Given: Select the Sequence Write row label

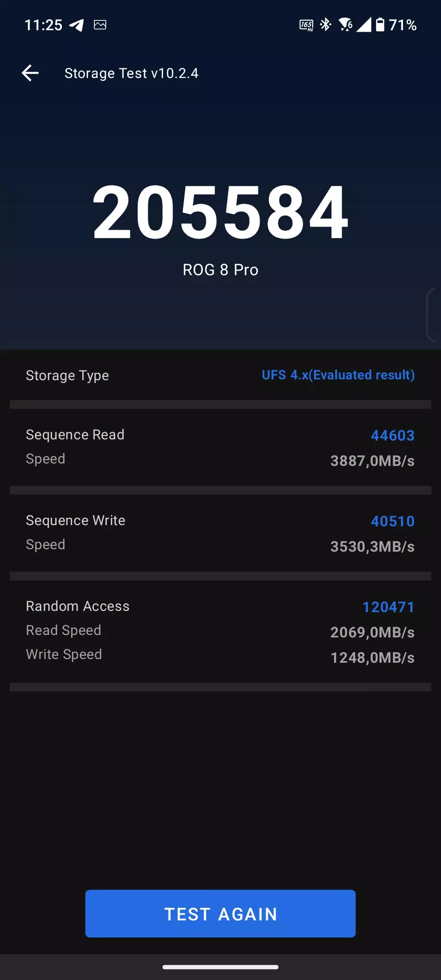Looking at the screenshot, I should click(76, 520).
